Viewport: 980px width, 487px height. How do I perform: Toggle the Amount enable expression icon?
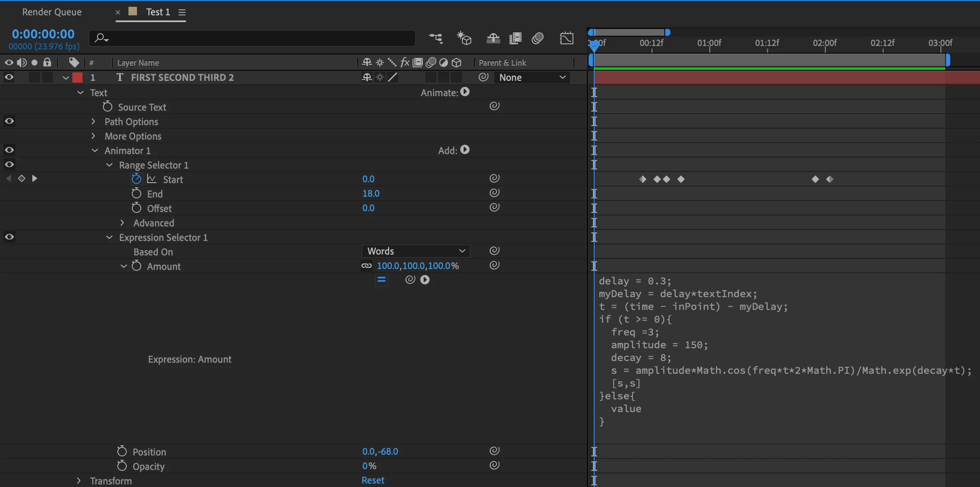(382, 280)
